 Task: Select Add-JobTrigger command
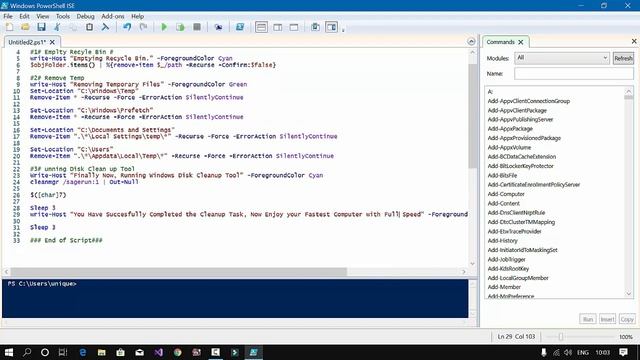point(506,260)
